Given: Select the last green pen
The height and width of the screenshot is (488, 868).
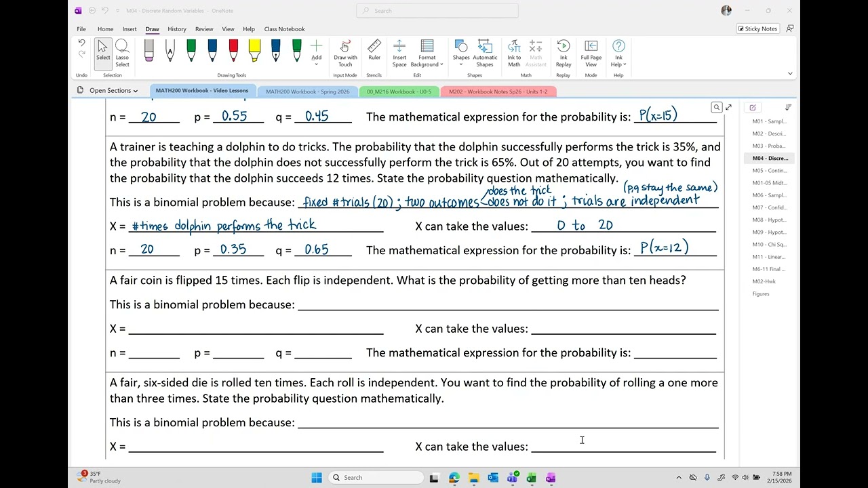Looking at the screenshot, I should click(x=296, y=51).
